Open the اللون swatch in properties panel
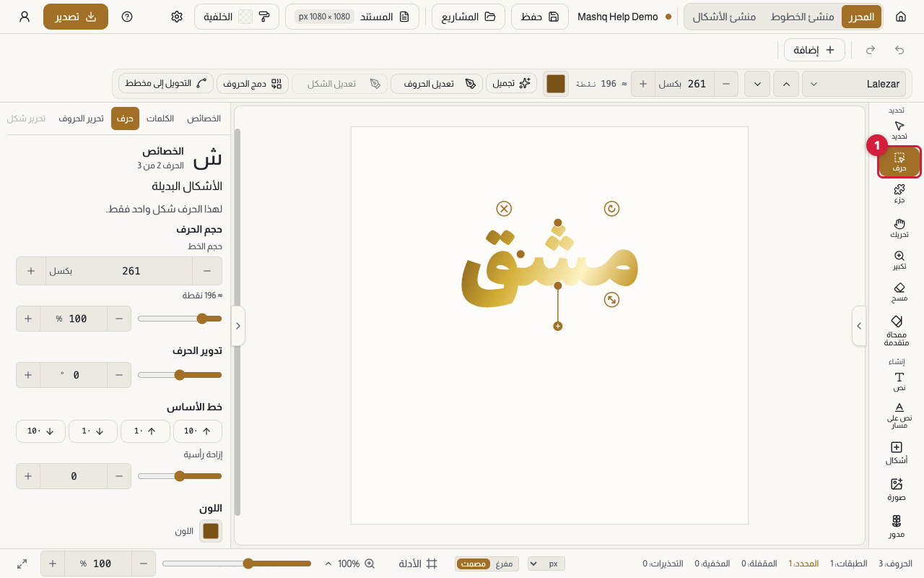This screenshot has width=924, height=578. click(211, 531)
